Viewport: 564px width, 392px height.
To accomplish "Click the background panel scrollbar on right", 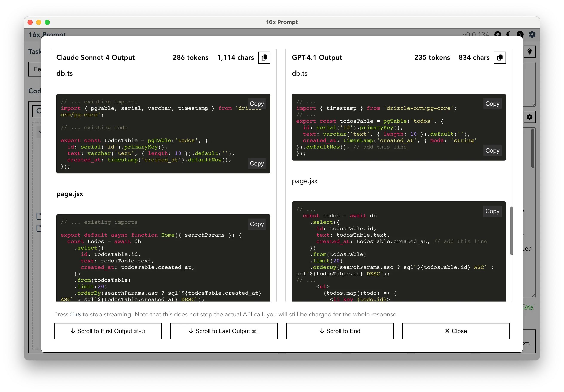I will pyautogui.click(x=533, y=148).
